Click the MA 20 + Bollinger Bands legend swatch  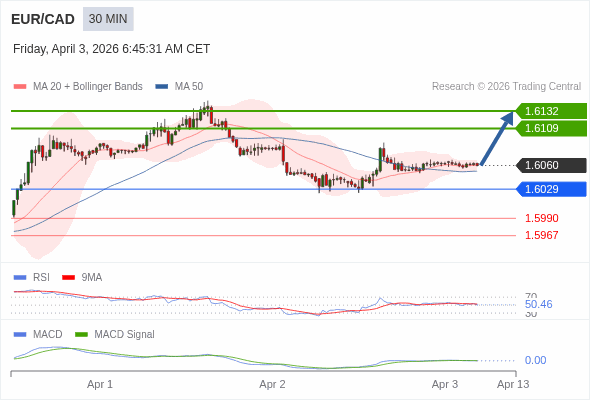20,87
